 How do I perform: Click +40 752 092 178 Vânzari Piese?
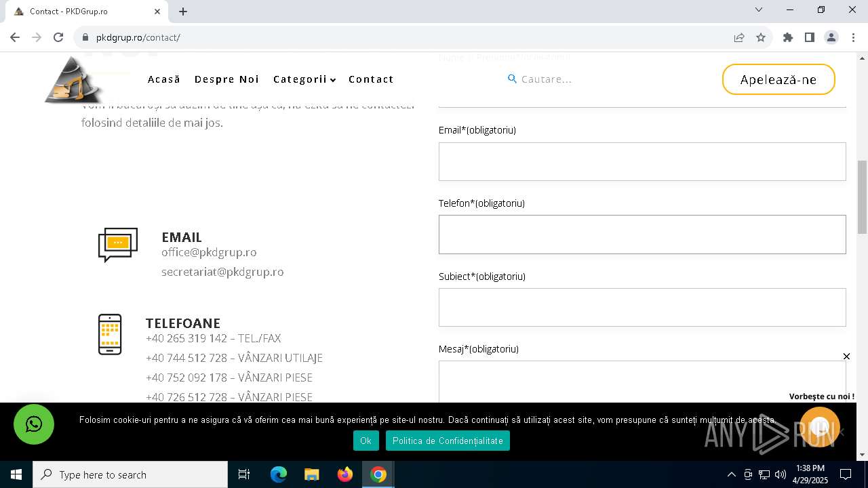tap(229, 378)
